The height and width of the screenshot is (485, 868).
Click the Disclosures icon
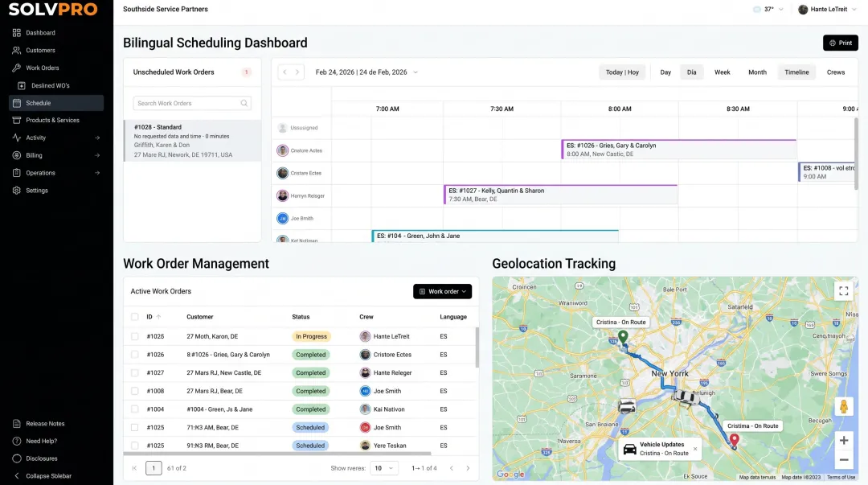(x=17, y=458)
